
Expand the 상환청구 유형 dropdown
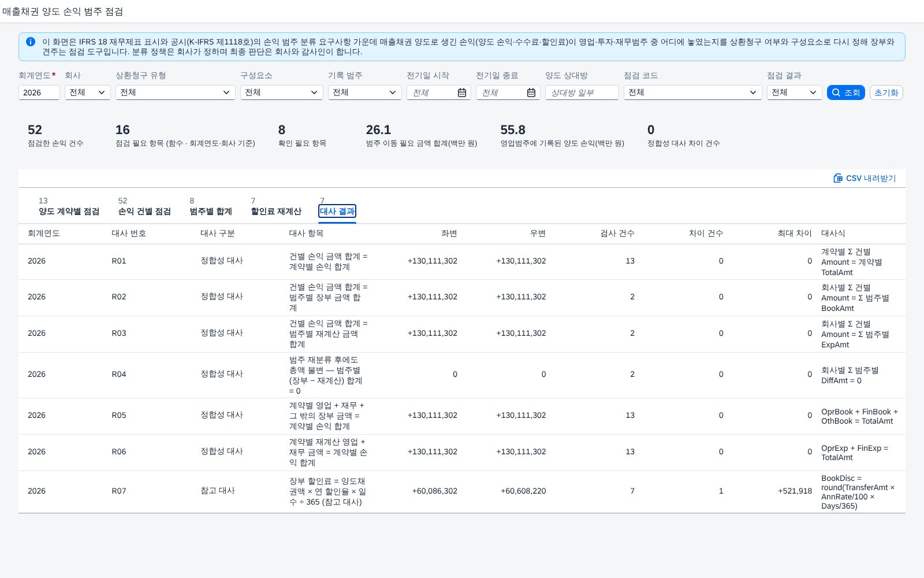click(x=176, y=92)
